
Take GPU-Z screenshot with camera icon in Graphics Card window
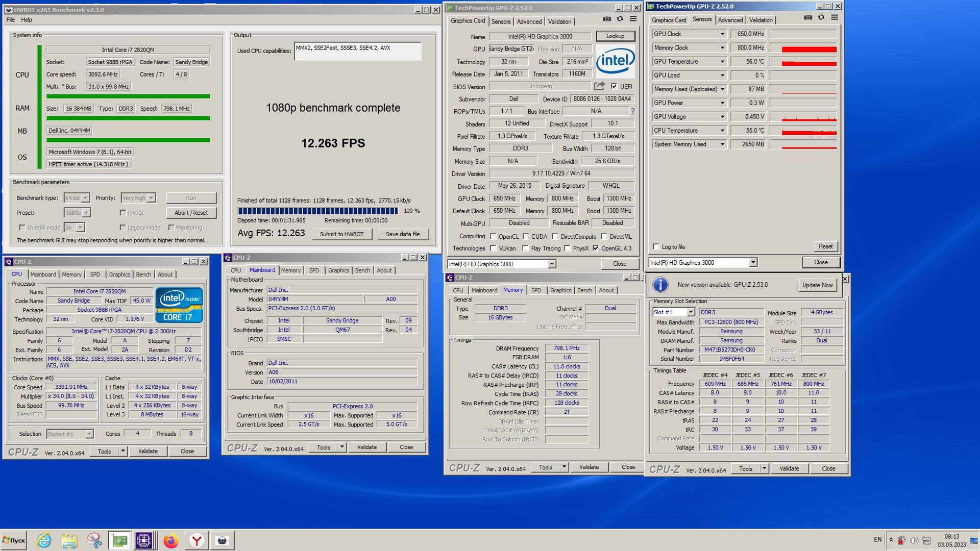pyautogui.click(x=606, y=19)
